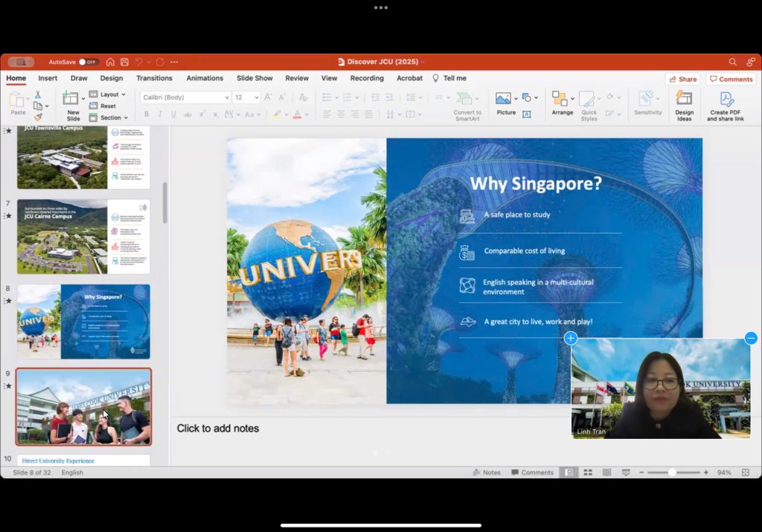
Task: Click the font color A button
Action: [297, 114]
